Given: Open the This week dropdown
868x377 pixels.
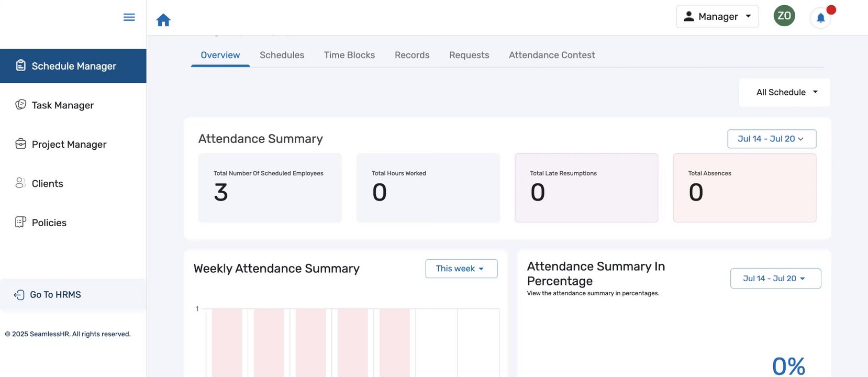Looking at the screenshot, I should click(461, 269).
